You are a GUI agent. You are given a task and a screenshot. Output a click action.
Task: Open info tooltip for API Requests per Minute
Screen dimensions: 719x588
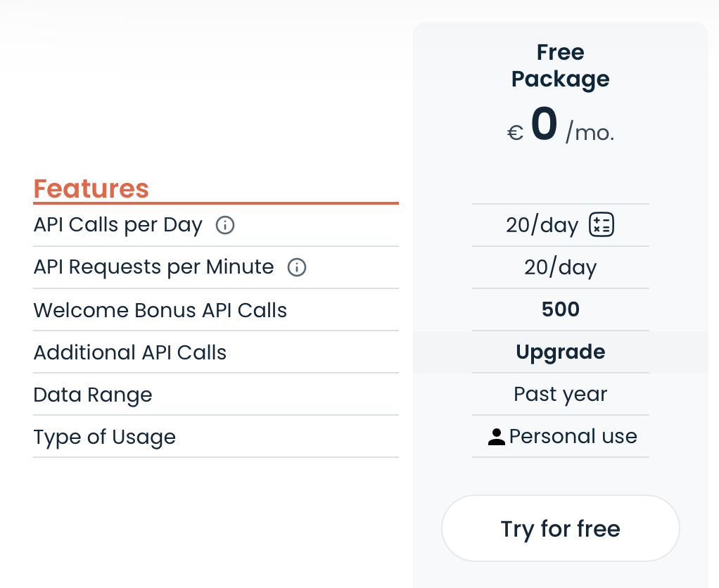pos(297,268)
